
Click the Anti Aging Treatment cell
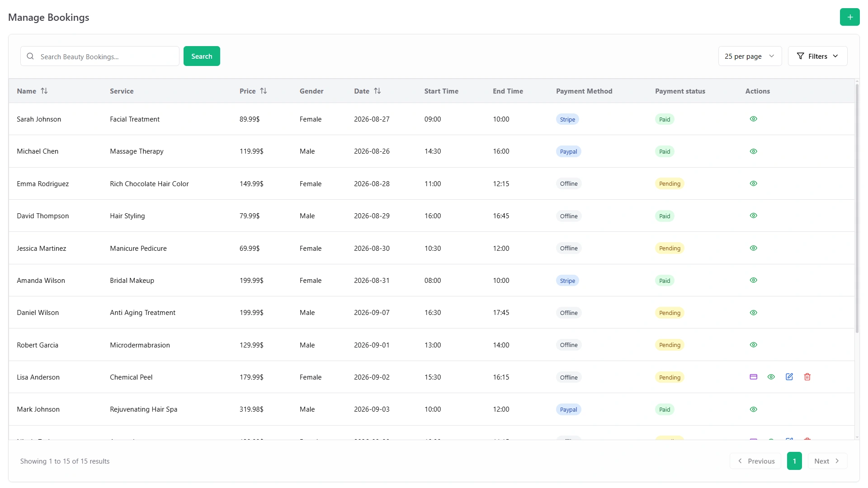point(142,313)
